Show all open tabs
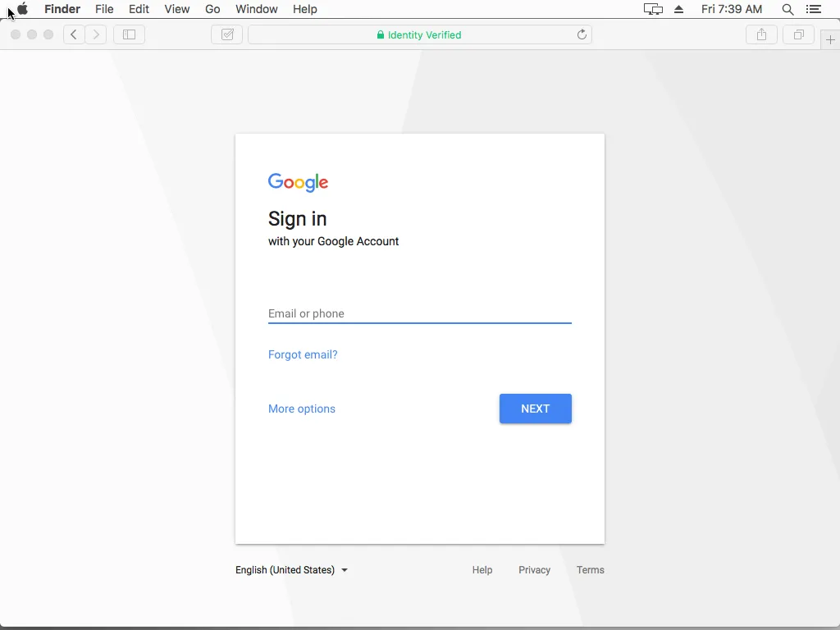 [x=798, y=34]
